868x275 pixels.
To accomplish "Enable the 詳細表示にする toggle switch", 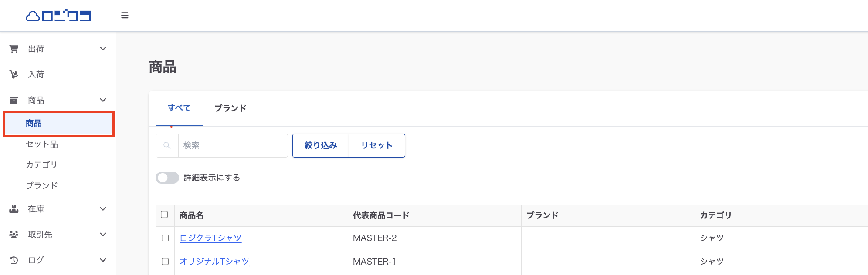I will coord(167,178).
